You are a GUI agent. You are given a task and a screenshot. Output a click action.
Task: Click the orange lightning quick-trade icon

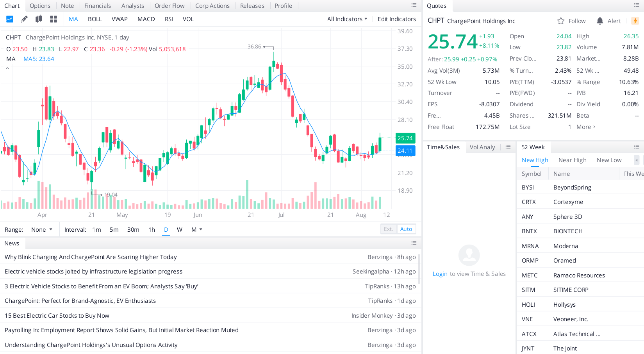(x=635, y=21)
